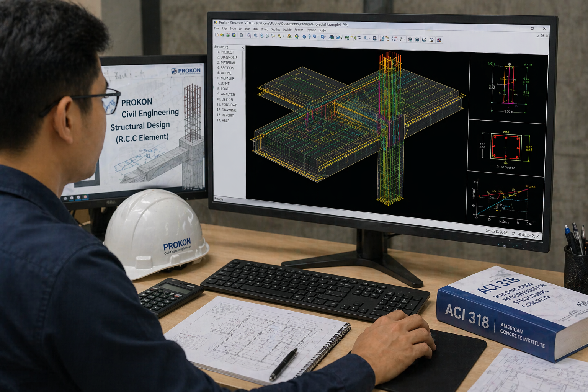Minimize the Prokon Structure window
Screen dimensions: 588x392
click(521, 28)
